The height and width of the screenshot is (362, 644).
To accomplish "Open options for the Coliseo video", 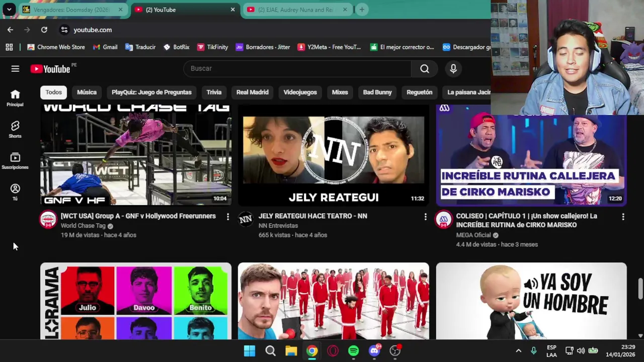I will [x=623, y=217].
